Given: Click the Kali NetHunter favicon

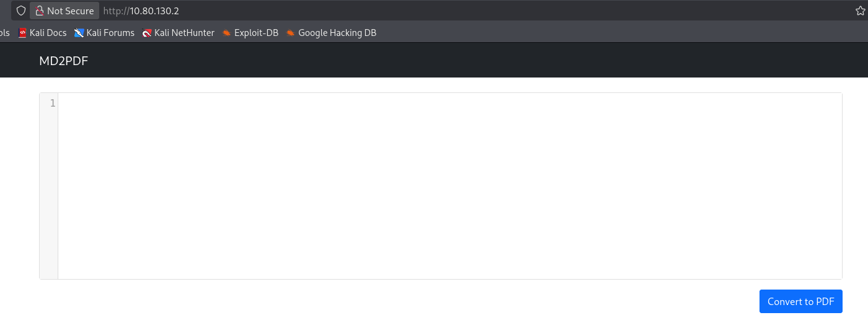Looking at the screenshot, I should pos(147,33).
